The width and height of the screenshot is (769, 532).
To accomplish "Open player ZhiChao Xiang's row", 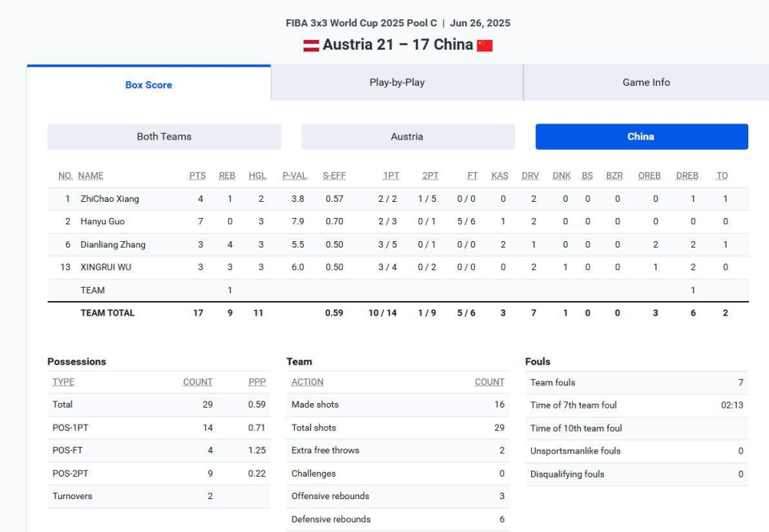I will point(398,199).
